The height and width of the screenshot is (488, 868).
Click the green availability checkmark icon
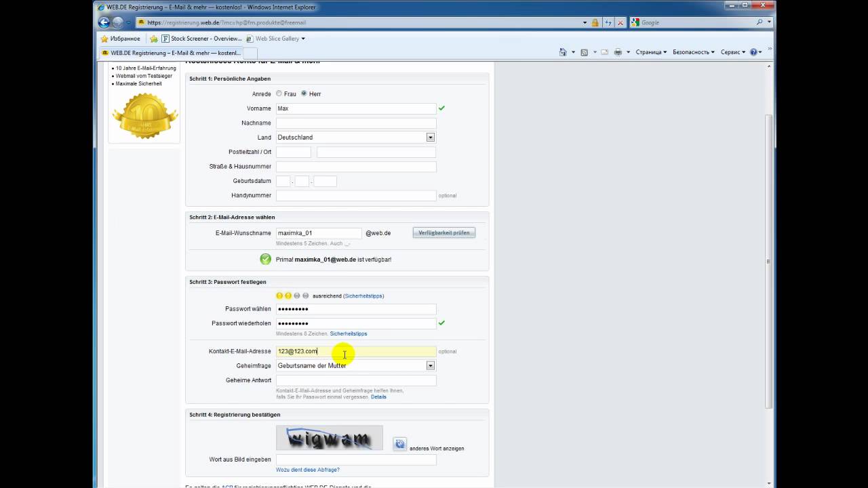(x=265, y=259)
